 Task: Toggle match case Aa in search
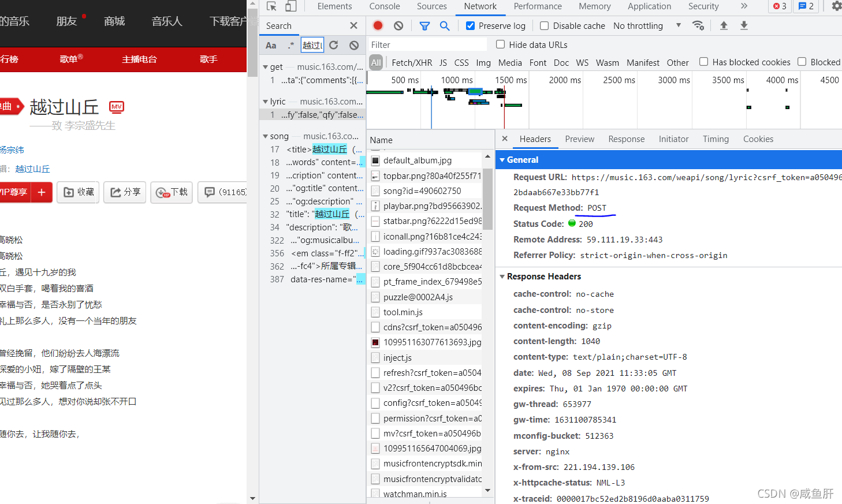point(271,45)
